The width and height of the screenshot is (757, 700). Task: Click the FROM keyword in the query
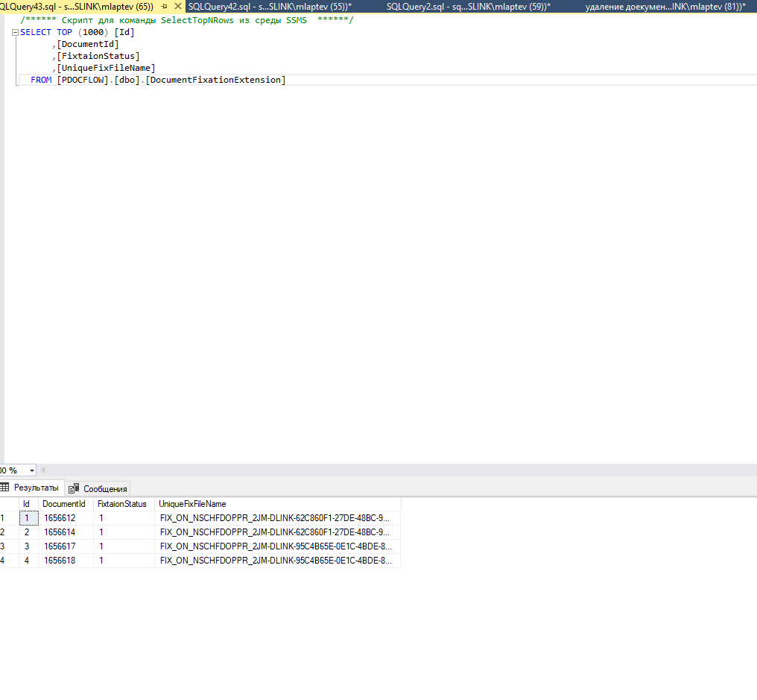click(41, 80)
